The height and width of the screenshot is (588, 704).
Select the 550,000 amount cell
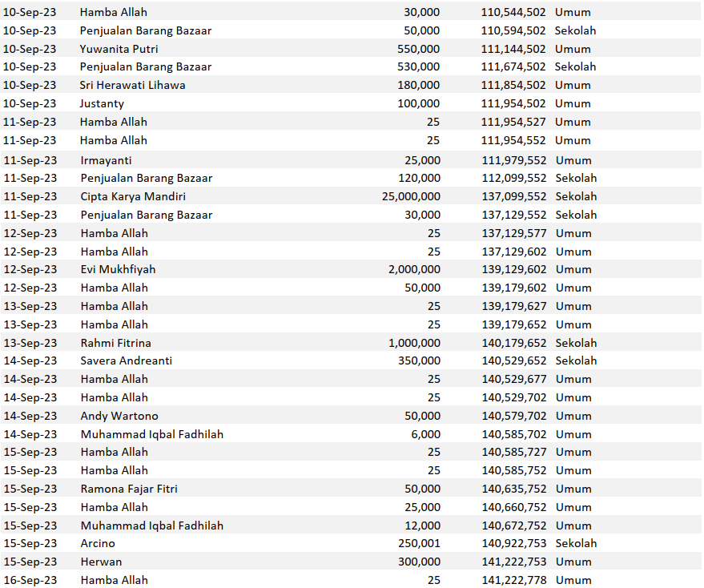click(x=418, y=49)
